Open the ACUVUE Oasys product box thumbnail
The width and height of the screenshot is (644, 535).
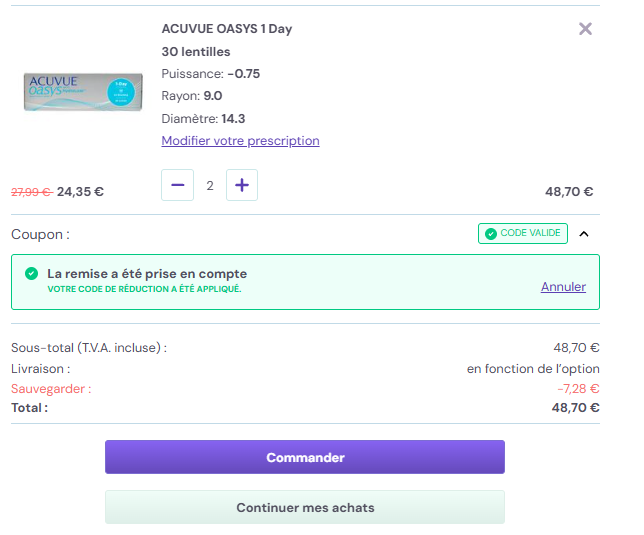tap(83, 92)
